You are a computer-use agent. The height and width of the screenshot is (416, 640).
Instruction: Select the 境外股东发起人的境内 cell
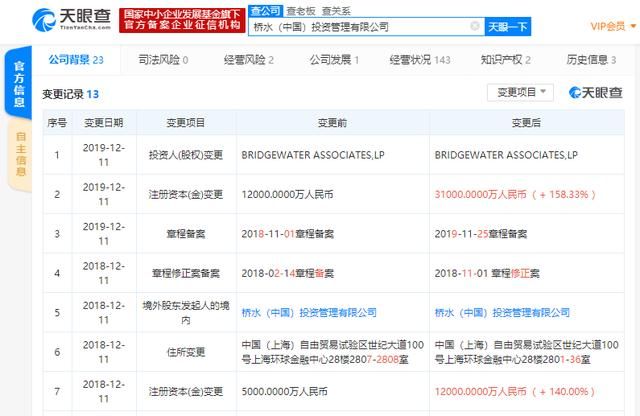186,313
